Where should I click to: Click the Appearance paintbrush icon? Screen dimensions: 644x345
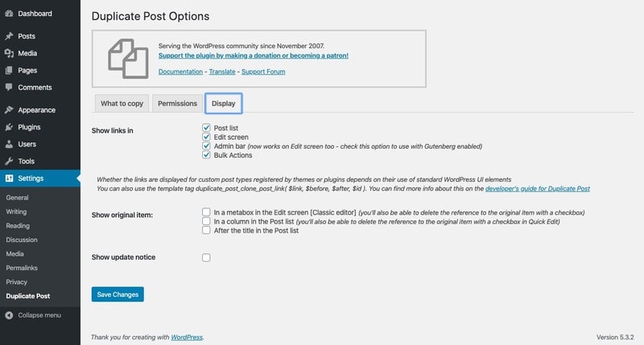coord(9,110)
